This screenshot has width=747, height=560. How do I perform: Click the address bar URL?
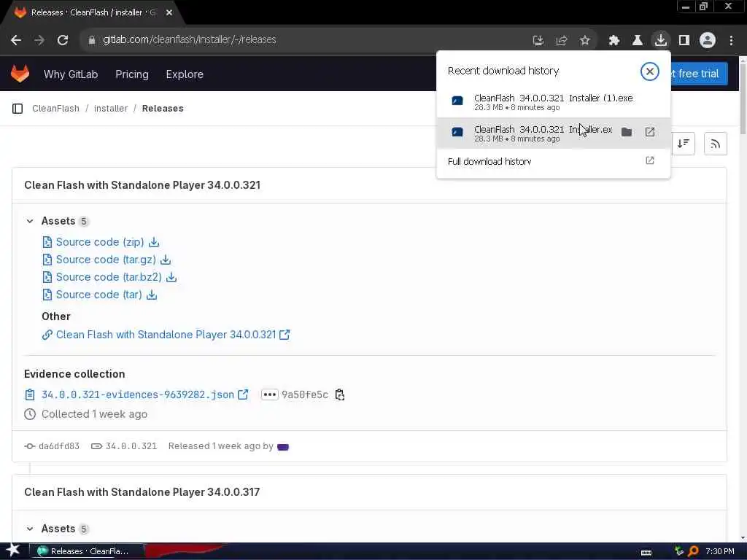pyautogui.click(x=190, y=40)
